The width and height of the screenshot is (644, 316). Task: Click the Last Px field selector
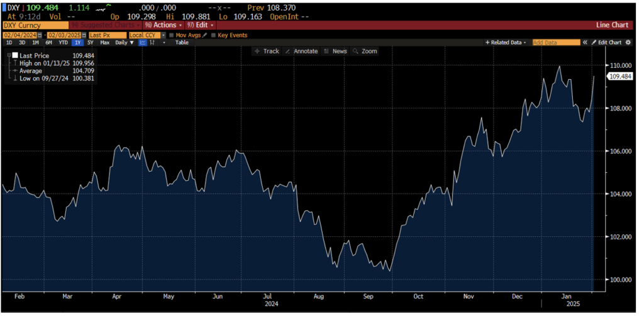click(108, 35)
